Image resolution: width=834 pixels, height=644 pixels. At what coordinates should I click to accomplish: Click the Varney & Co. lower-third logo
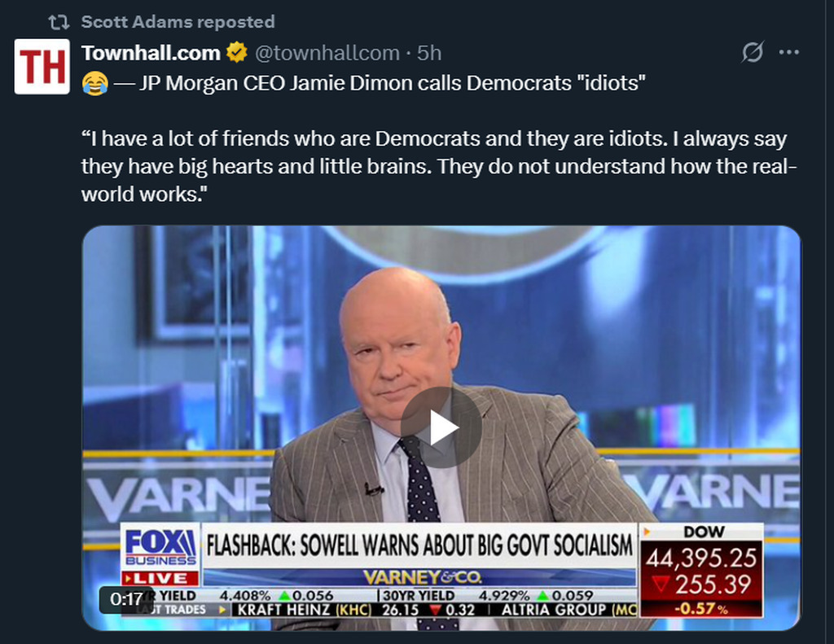point(420,577)
